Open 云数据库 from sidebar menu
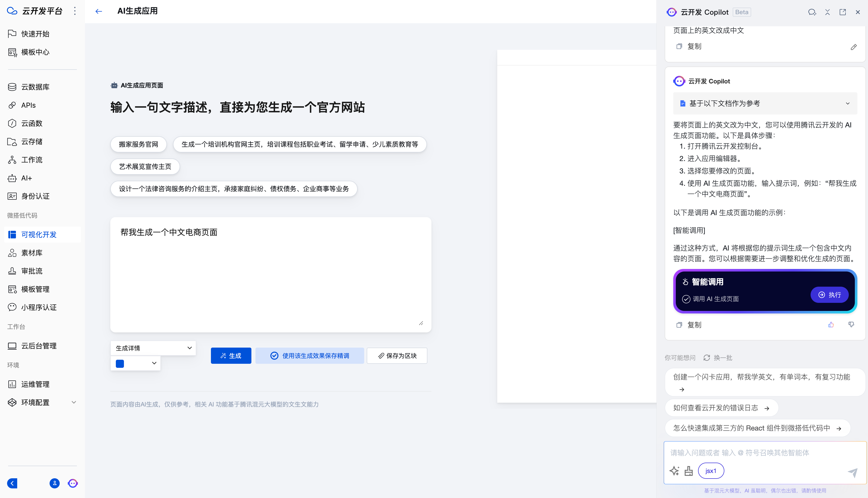Screen dimensions: 868x498 (x=35, y=87)
